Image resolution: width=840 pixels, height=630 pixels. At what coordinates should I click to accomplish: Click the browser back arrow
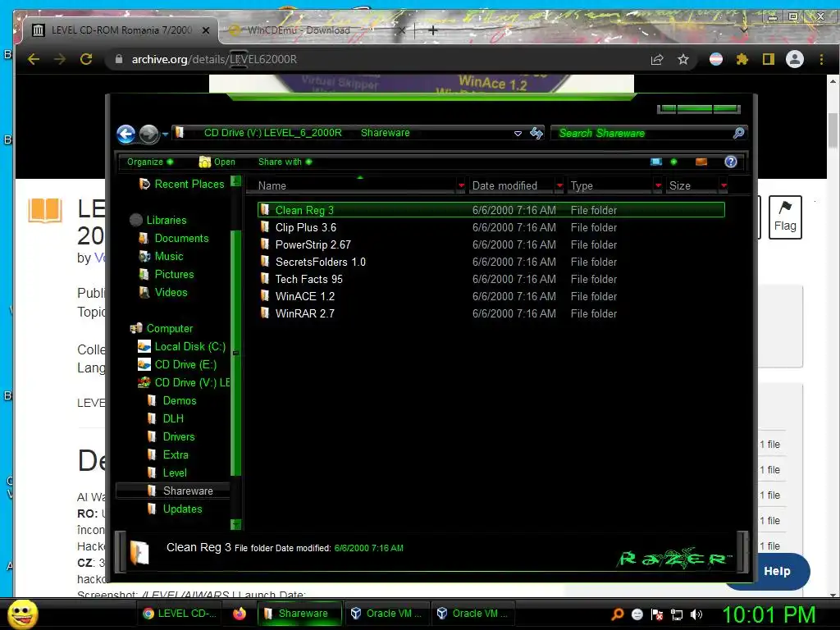(x=33, y=59)
